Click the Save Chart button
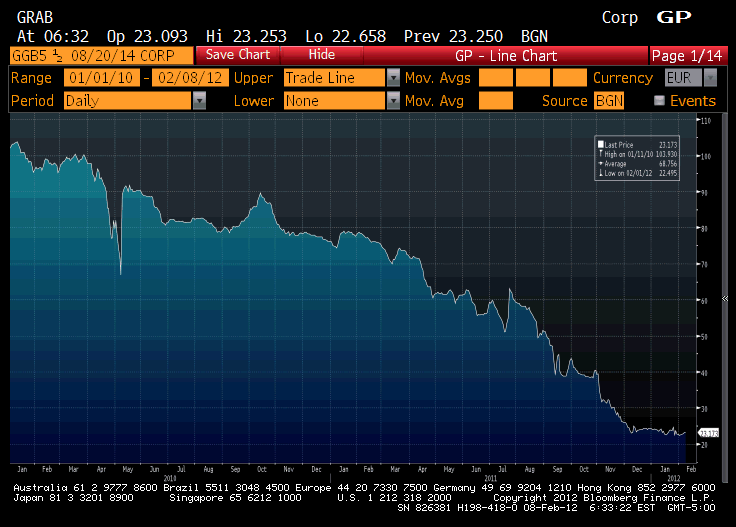The width and height of the screenshot is (736, 527). [238, 55]
